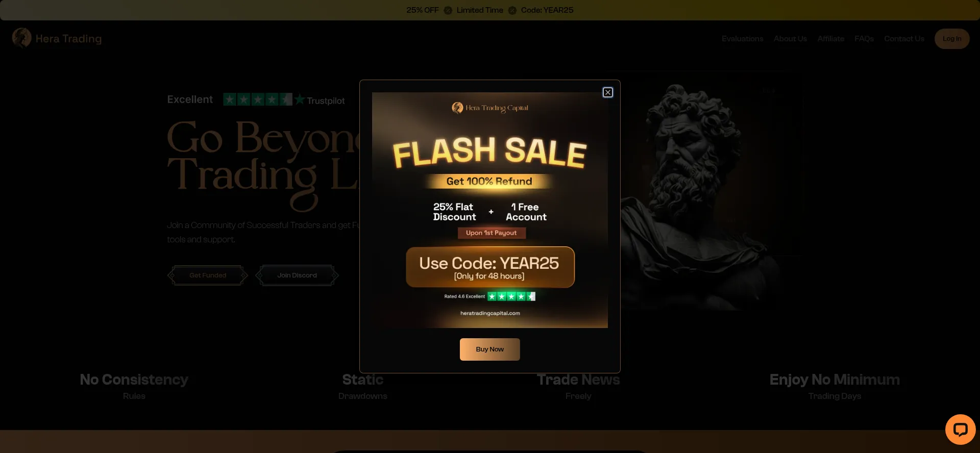The image size is (980, 453).
Task: Click the Trustpilot star rating
Action: coord(258,99)
